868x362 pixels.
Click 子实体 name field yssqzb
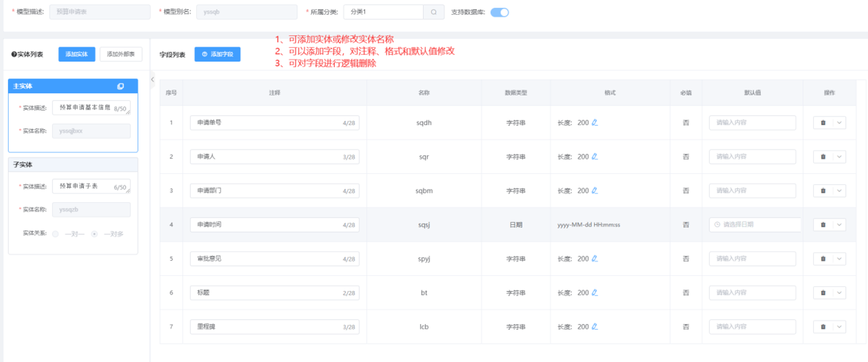click(91, 209)
